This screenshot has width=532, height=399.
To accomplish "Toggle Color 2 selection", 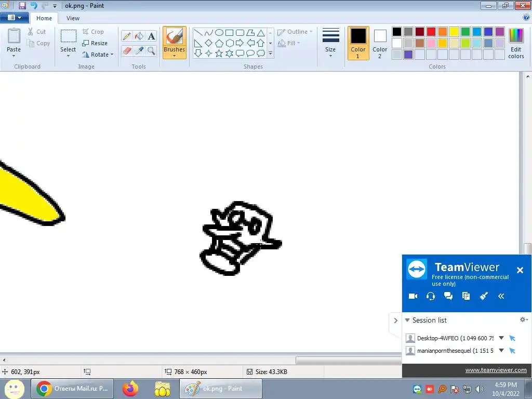I will coord(380,43).
